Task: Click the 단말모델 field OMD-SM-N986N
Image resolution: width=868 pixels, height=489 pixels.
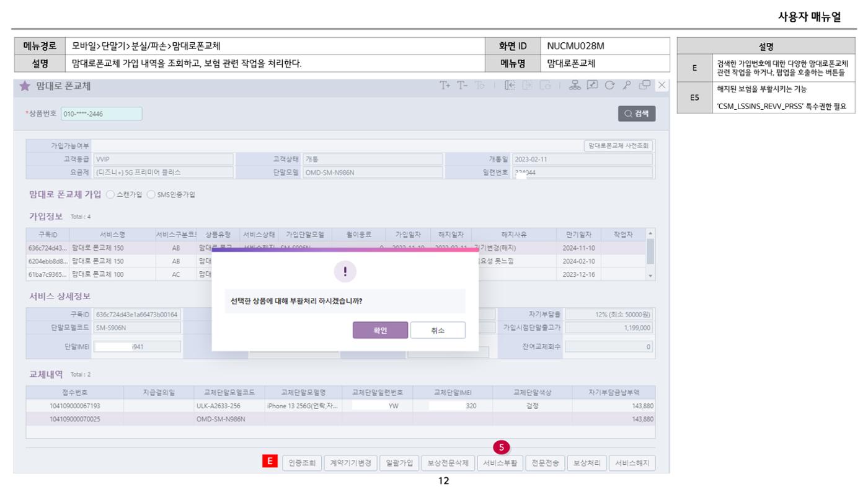Action: pos(373,173)
